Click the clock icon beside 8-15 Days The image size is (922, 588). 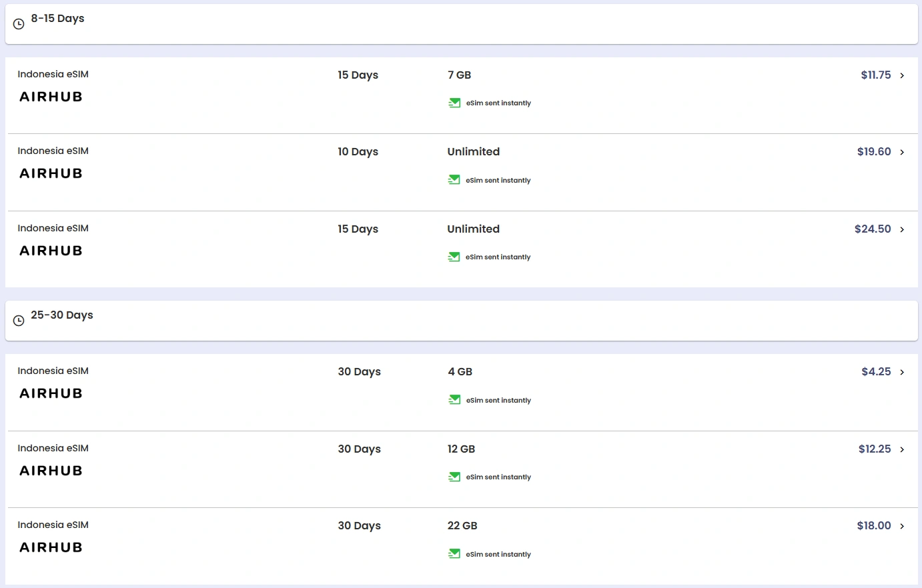click(x=19, y=24)
